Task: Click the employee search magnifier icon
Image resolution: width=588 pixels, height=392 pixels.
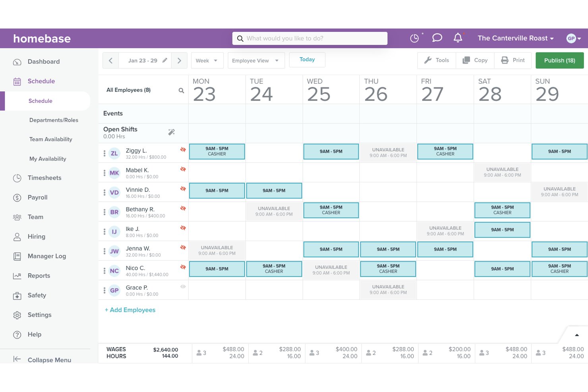Action: [x=181, y=91]
